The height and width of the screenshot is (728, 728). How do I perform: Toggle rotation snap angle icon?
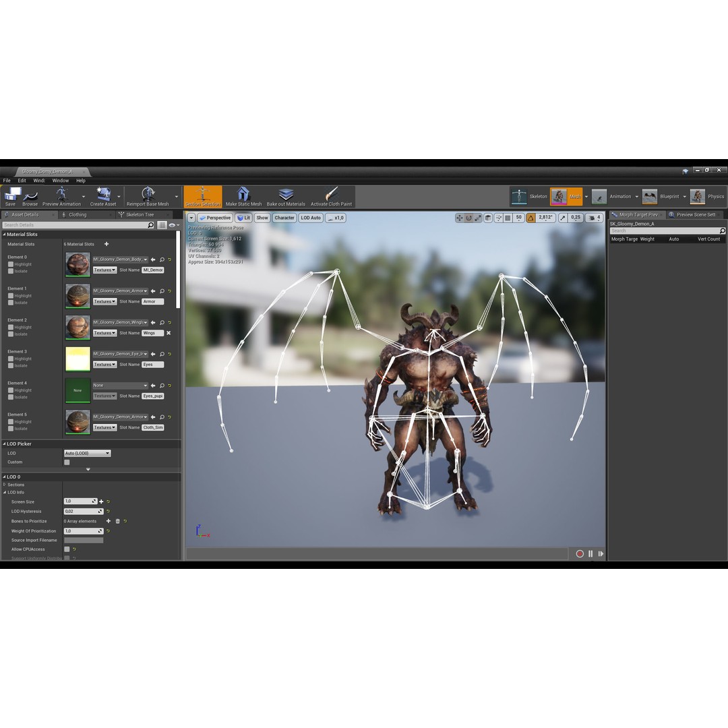[x=530, y=218]
